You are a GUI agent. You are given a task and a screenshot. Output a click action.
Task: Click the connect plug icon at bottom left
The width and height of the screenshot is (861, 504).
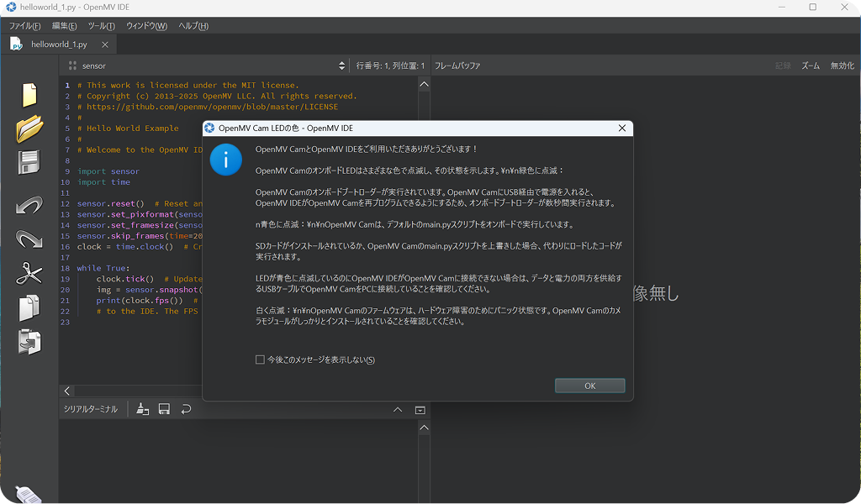pyautogui.click(x=28, y=495)
